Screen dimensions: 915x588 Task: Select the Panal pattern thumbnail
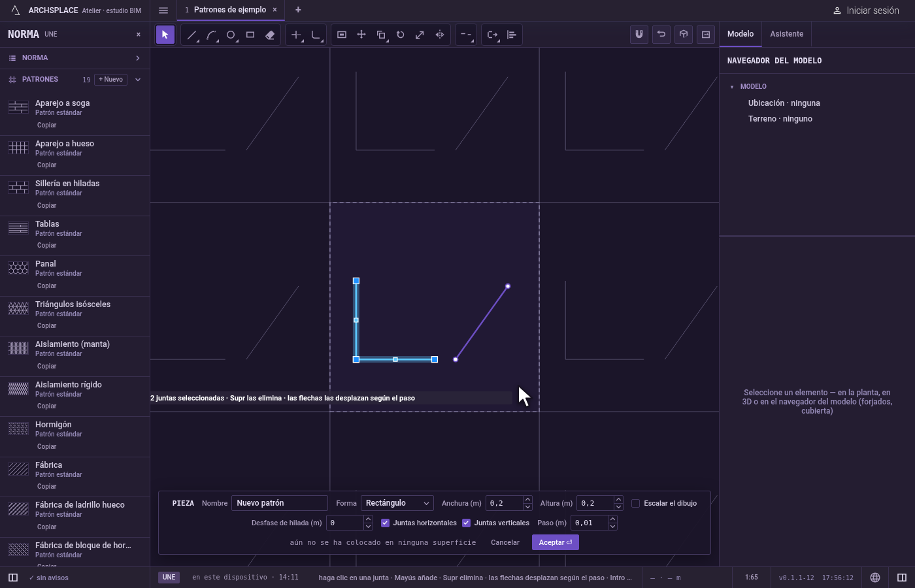pyautogui.click(x=18, y=268)
